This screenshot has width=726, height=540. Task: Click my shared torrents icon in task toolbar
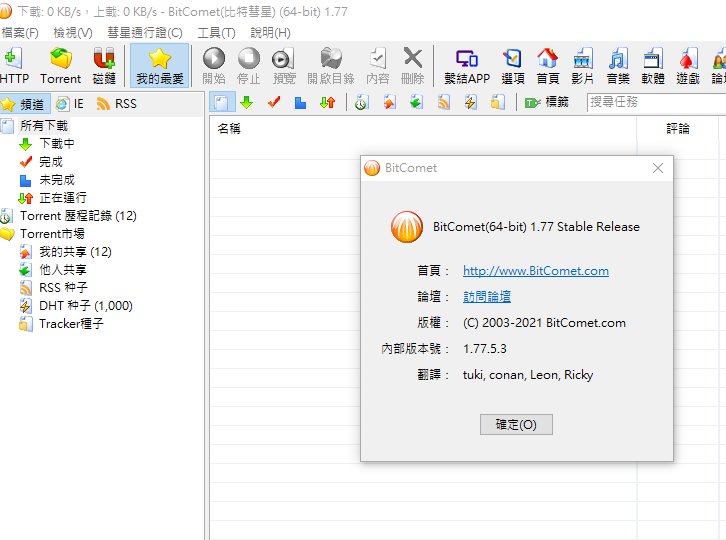390,102
